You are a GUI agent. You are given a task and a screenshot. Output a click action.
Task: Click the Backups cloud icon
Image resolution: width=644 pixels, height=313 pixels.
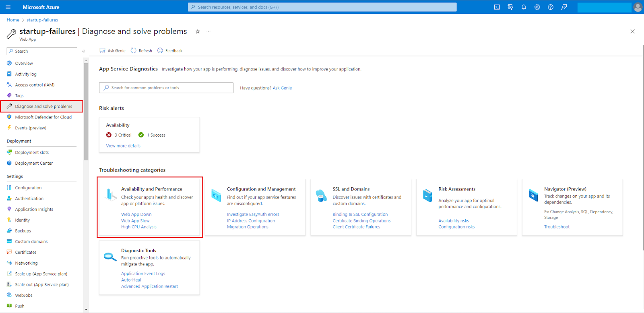click(x=9, y=231)
